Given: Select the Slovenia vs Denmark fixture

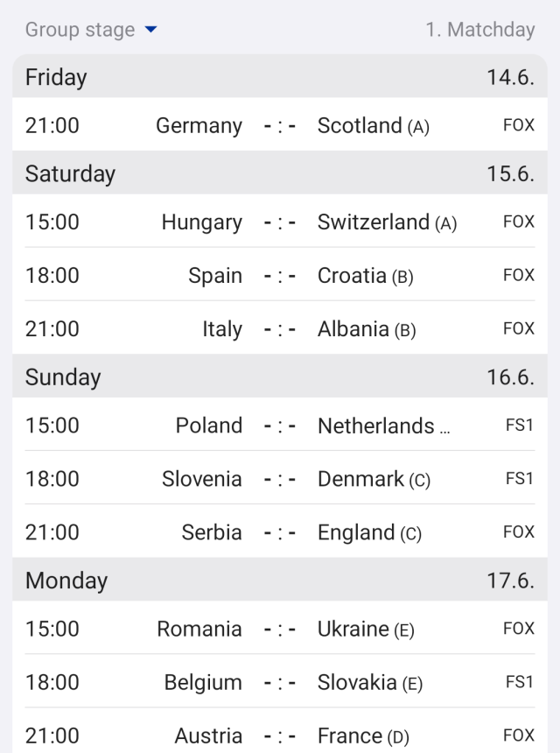Looking at the screenshot, I should [280, 479].
